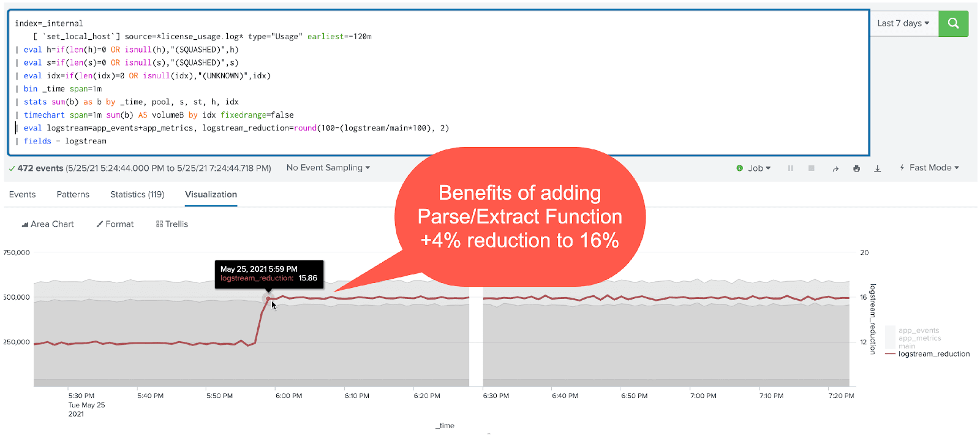
Task: Share the search job results
Action: click(x=835, y=168)
